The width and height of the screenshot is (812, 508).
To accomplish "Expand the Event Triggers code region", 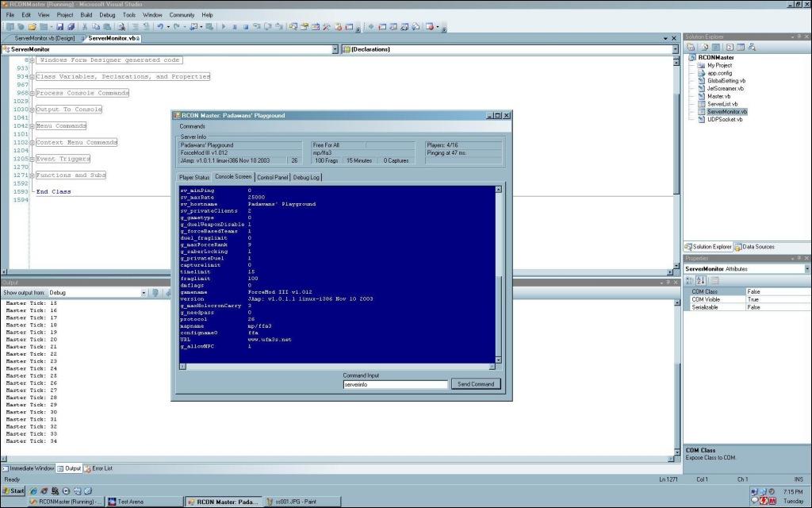I will pos(32,159).
